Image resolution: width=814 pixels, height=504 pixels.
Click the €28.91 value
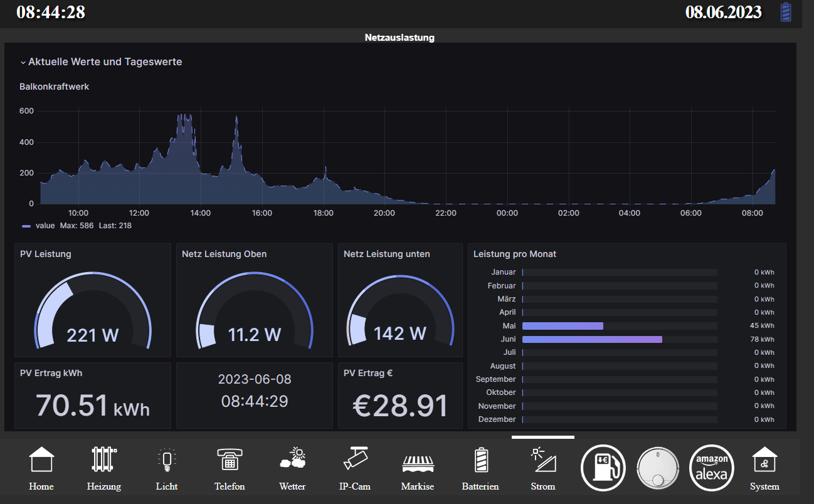pyautogui.click(x=400, y=406)
